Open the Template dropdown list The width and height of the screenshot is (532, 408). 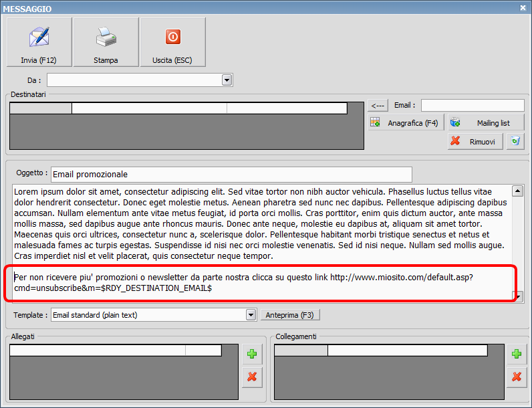251,314
